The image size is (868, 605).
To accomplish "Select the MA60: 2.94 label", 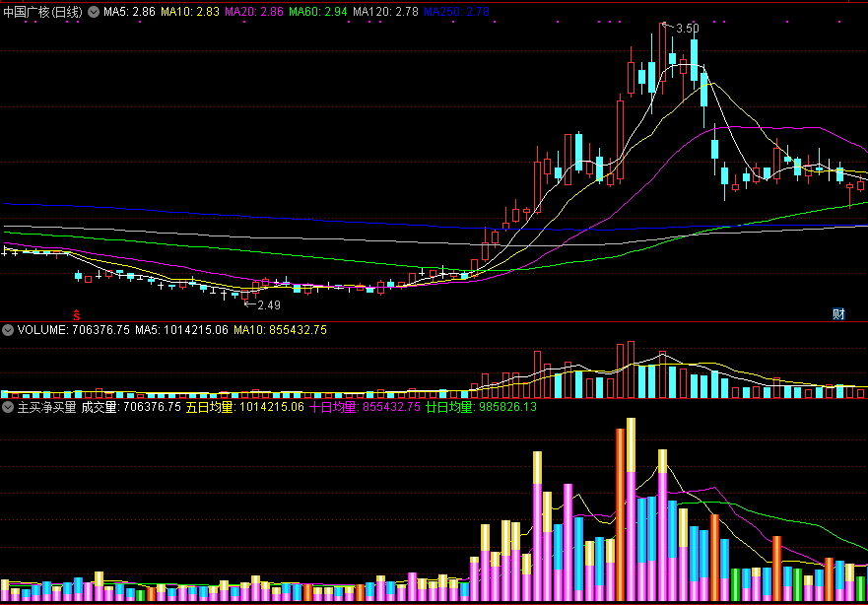I will [x=318, y=12].
